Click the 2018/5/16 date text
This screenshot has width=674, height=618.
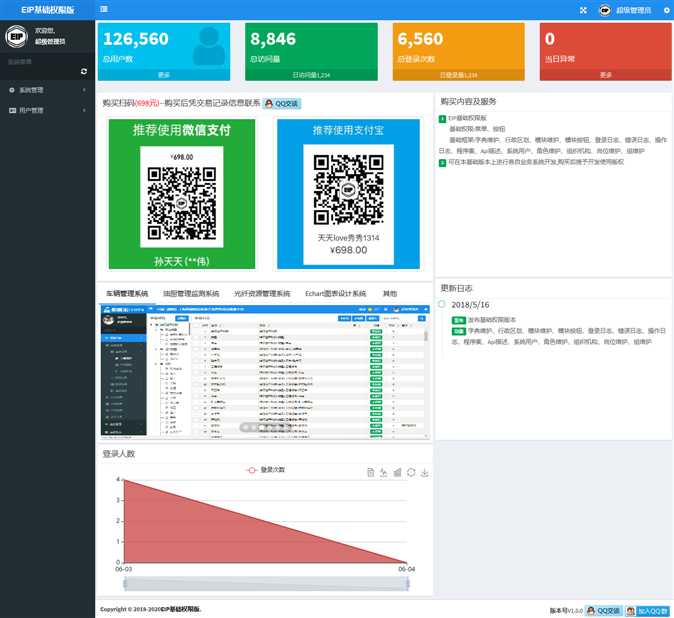click(x=470, y=305)
